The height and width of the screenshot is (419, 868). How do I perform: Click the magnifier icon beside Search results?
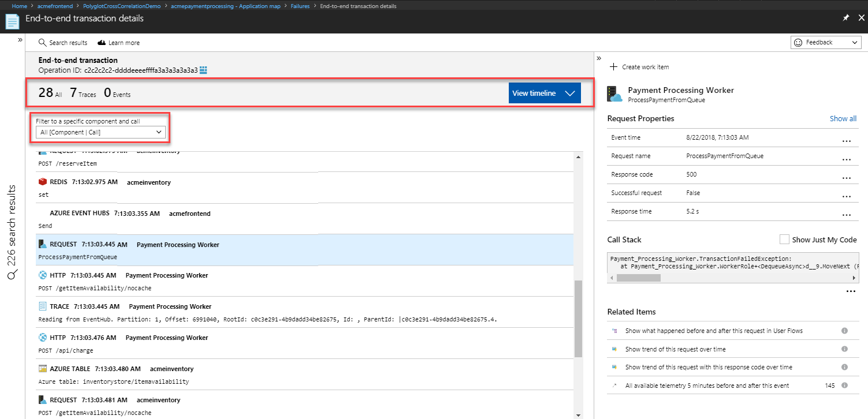(x=42, y=43)
